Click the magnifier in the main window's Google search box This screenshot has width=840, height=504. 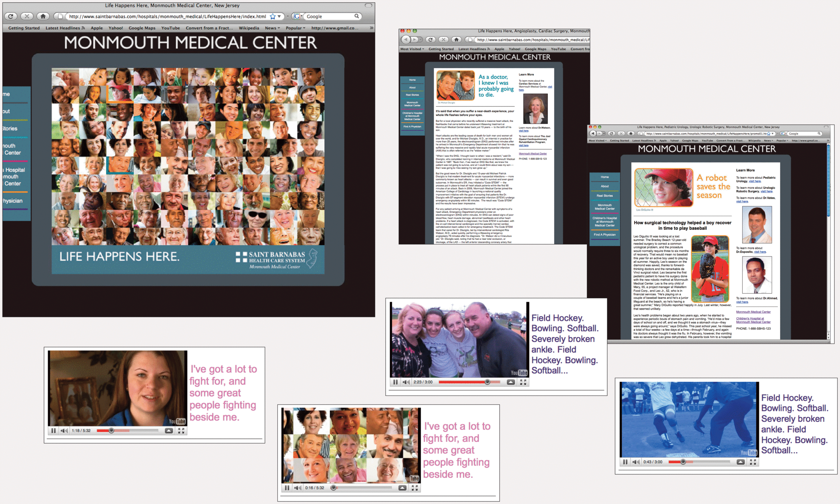pyautogui.click(x=356, y=16)
